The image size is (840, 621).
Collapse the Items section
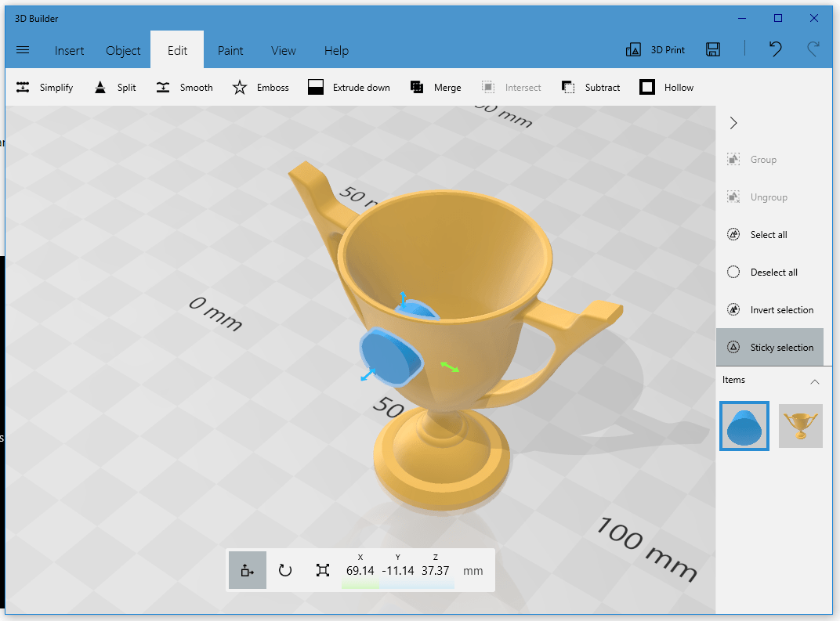tap(815, 381)
